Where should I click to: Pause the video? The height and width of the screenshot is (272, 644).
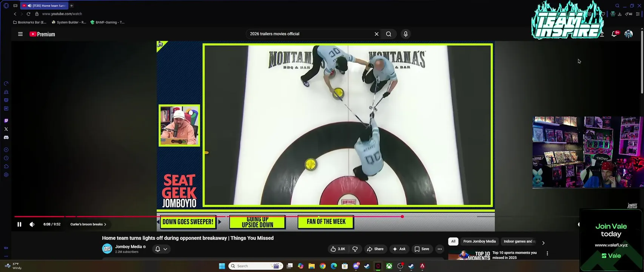pyautogui.click(x=19, y=224)
